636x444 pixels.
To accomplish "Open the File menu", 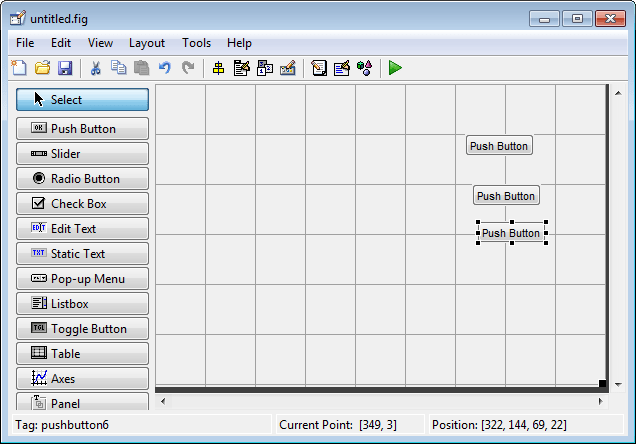I will pyautogui.click(x=25, y=43).
